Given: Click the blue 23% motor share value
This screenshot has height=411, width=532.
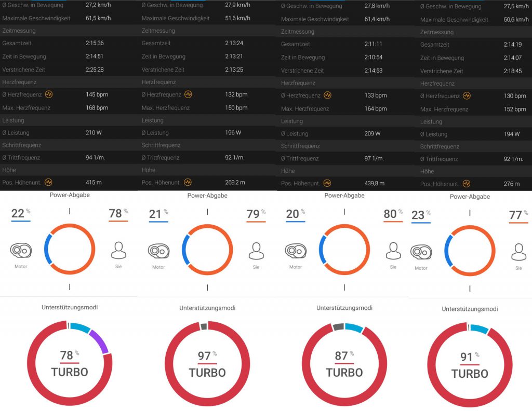Looking at the screenshot, I should tap(418, 215).
